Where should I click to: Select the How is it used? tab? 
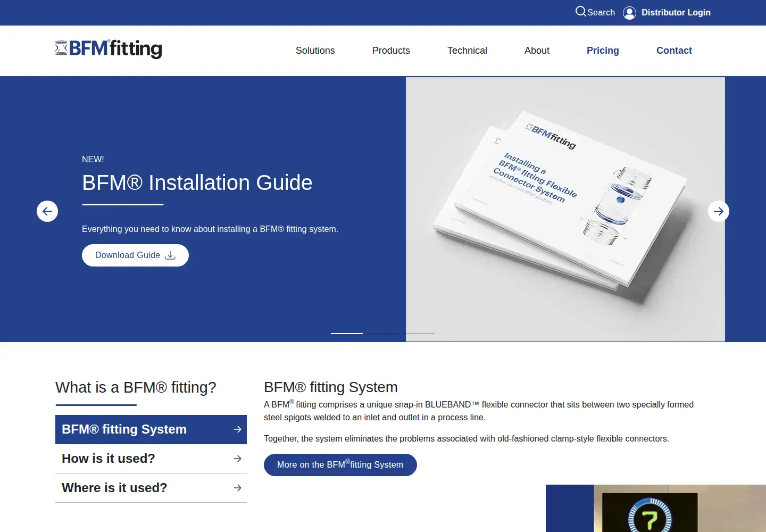tap(151, 459)
